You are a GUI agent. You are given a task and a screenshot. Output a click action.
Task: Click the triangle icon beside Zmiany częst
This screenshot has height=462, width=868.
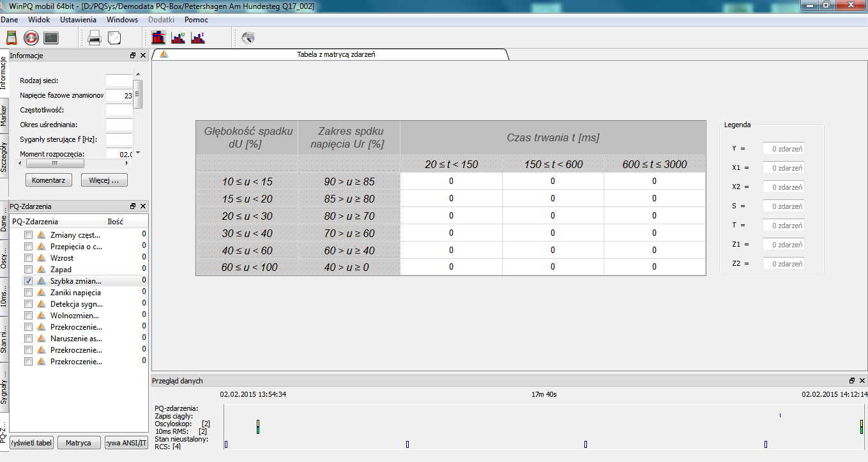[x=42, y=235]
